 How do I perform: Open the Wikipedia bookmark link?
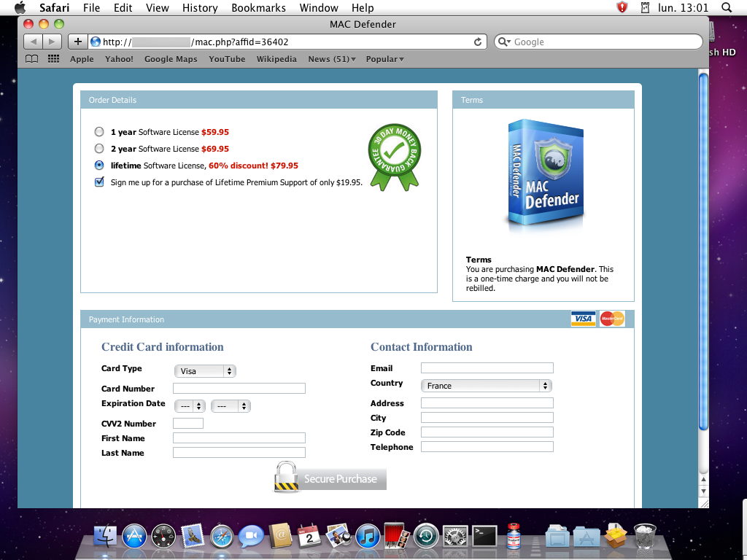point(276,59)
